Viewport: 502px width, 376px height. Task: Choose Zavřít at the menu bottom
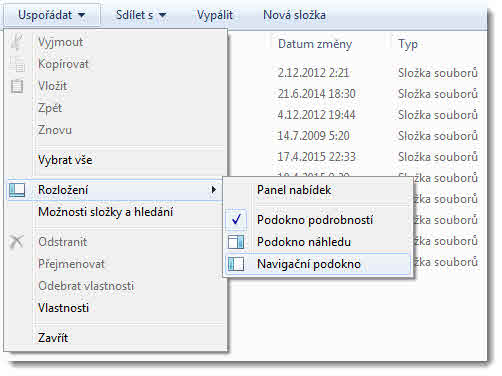(53, 338)
